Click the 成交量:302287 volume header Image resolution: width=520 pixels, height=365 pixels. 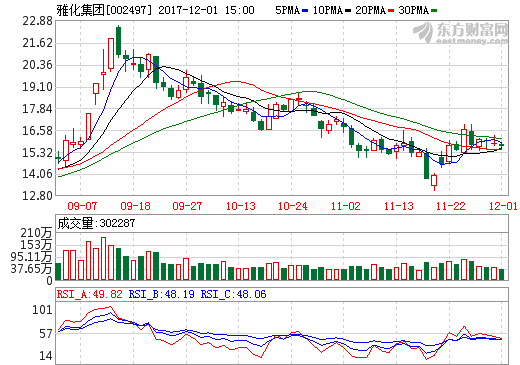click(x=96, y=223)
